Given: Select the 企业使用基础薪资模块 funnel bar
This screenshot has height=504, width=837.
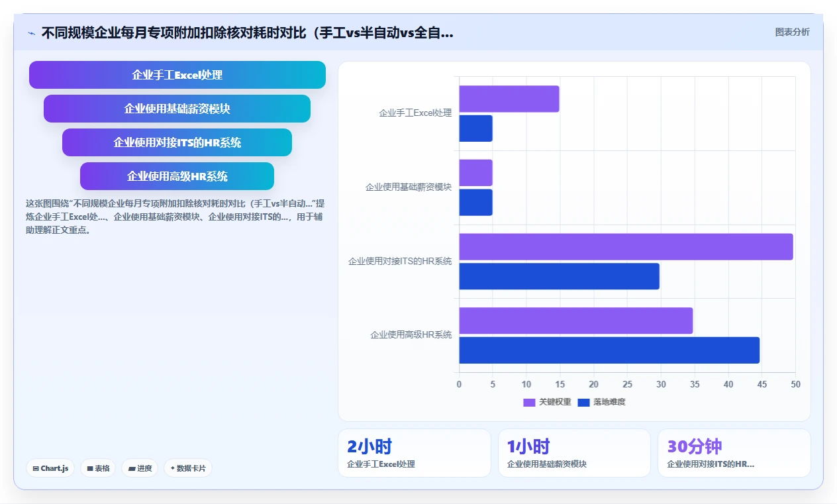Looking at the screenshot, I should pos(177,109).
